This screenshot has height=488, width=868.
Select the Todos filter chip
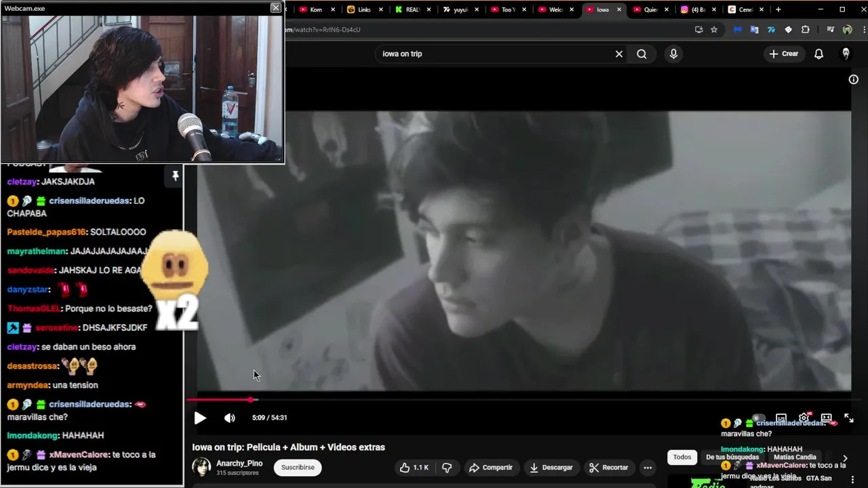(x=682, y=457)
